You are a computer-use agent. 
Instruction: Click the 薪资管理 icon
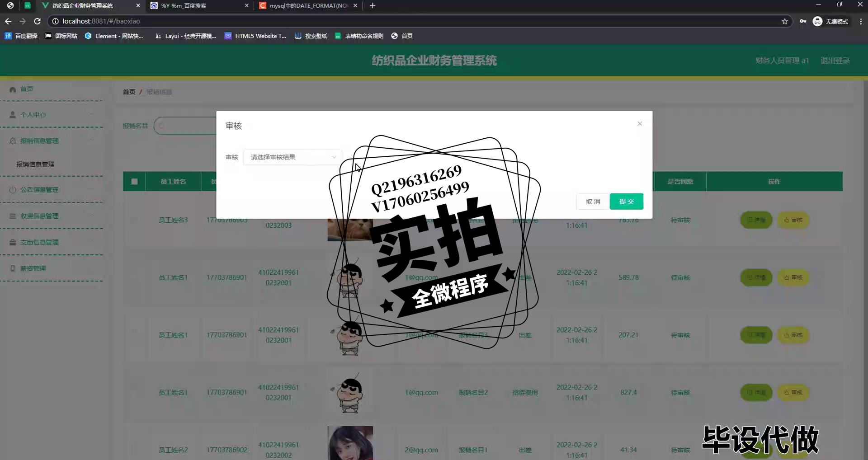click(13, 268)
